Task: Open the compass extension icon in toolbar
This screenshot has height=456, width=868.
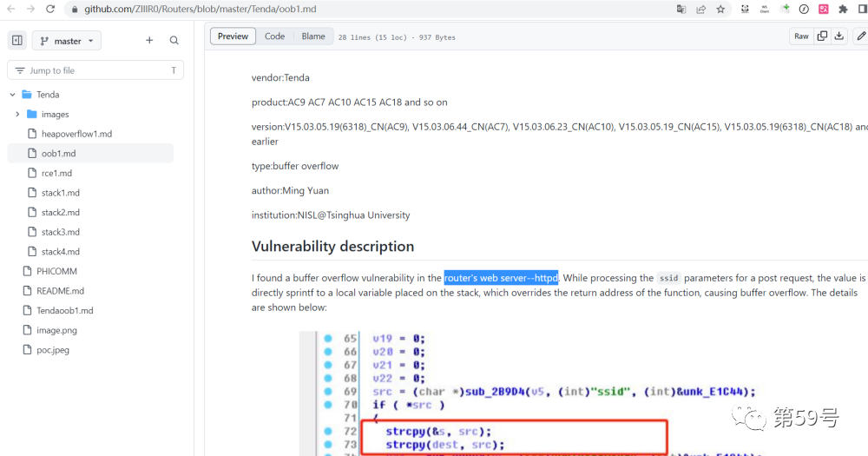Action: pos(804,9)
